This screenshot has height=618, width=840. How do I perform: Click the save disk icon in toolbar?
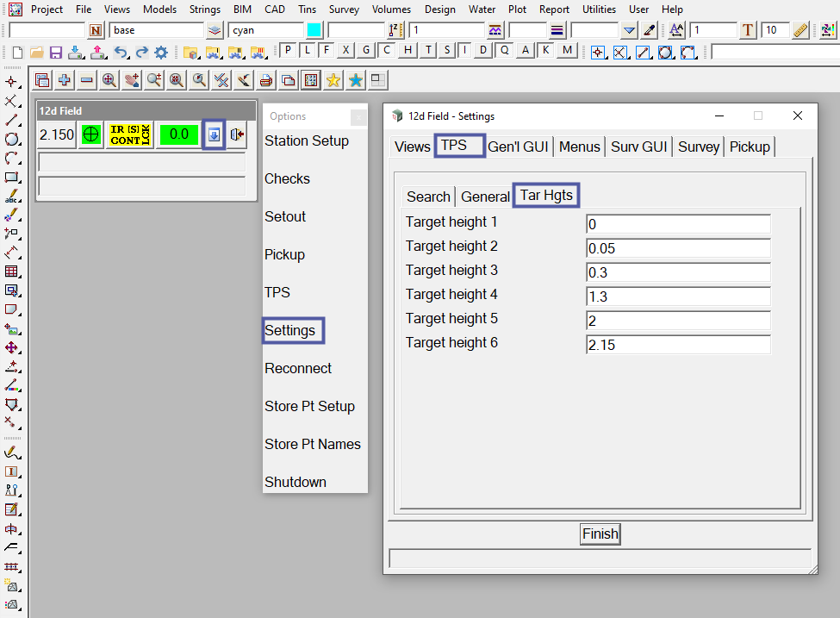[x=56, y=53]
